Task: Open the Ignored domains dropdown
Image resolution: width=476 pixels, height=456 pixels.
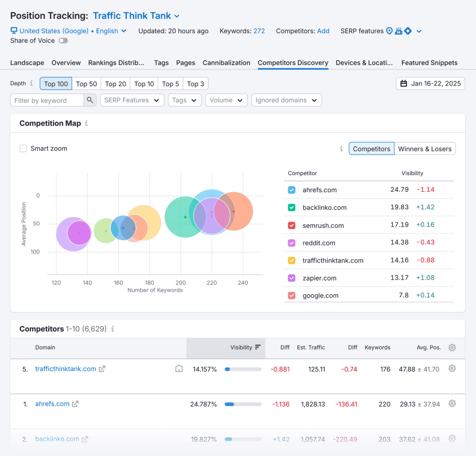Action: click(286, 100)
